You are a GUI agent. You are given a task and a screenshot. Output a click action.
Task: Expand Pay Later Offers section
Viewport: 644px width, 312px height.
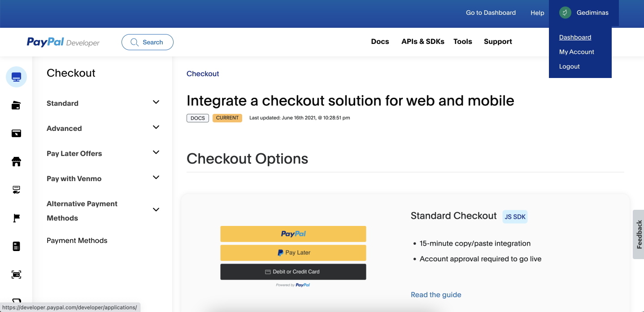coord(156,152)
